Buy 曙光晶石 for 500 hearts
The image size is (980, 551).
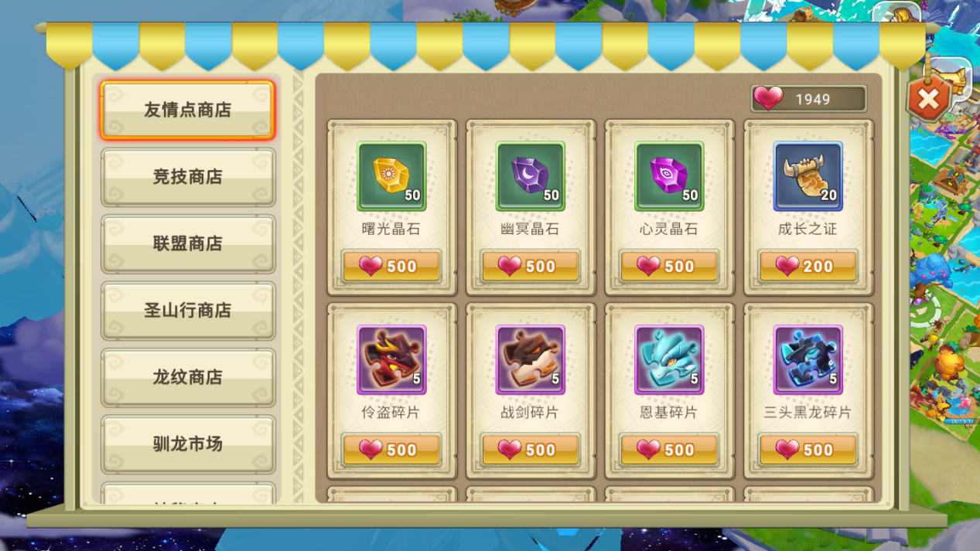click(391, 267)
